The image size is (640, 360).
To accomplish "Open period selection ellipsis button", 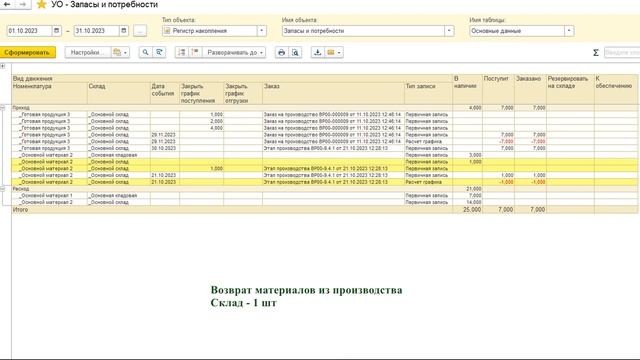I will click(x=140, y=31).
